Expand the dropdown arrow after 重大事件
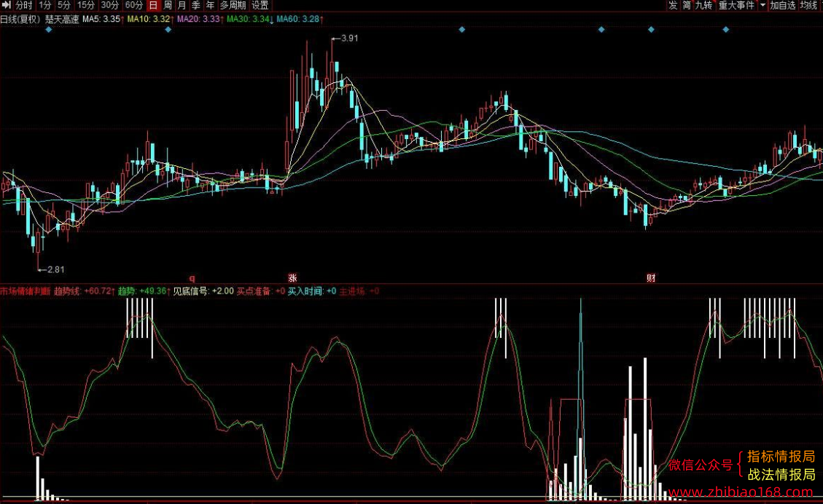The height and width of the screenshot is (504, 823). click(x=762, y=5)
